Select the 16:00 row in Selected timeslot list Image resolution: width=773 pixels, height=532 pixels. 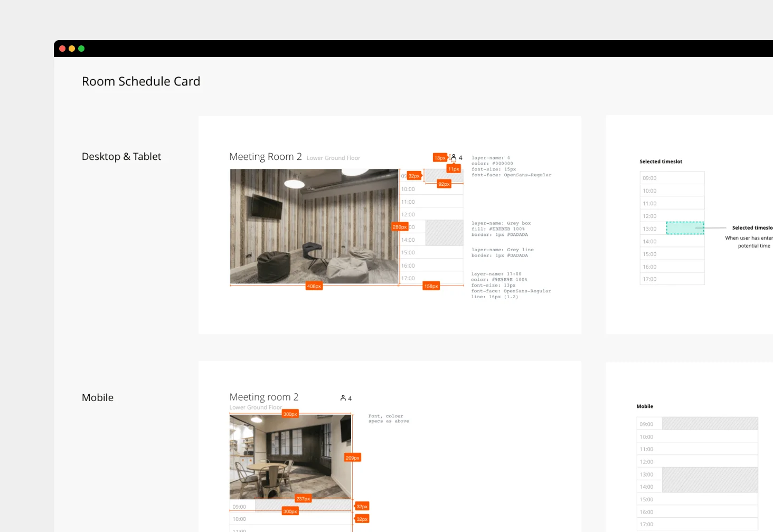pyautogui.click(x=672, y=267)
